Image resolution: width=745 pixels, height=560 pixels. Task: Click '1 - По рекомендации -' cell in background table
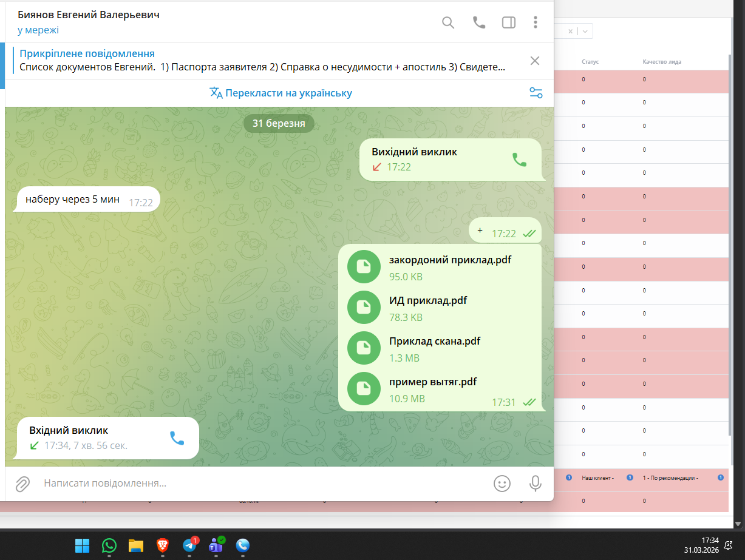[x=670, y=478]
